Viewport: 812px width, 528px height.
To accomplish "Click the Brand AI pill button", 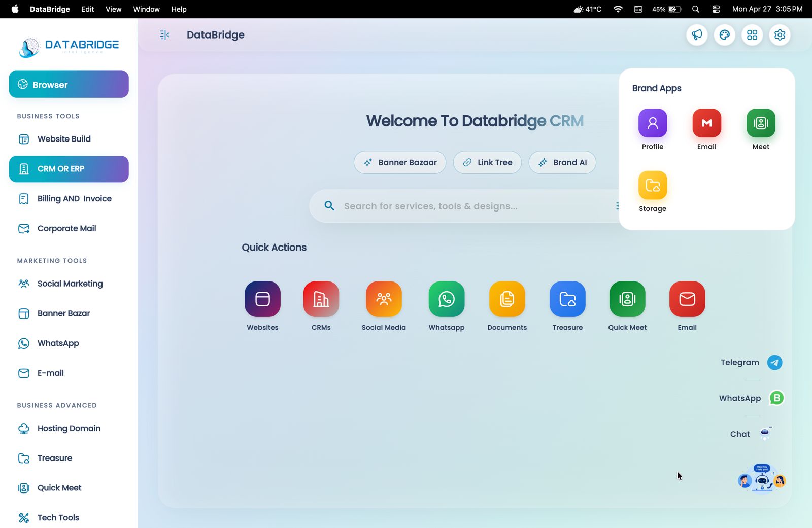I will [x=562, y=162].
